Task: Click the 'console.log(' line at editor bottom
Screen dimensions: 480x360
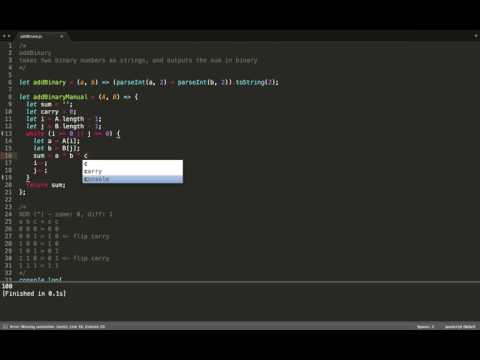Action: [x=40, y=279]
